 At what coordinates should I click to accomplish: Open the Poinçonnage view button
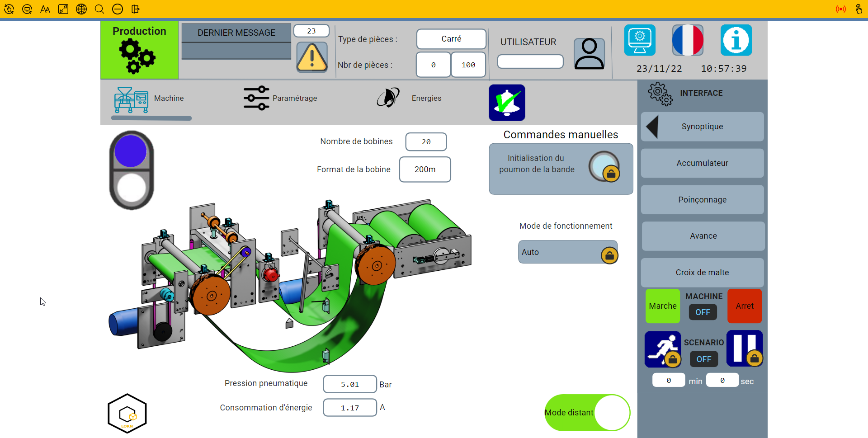(x=702, y=200)
